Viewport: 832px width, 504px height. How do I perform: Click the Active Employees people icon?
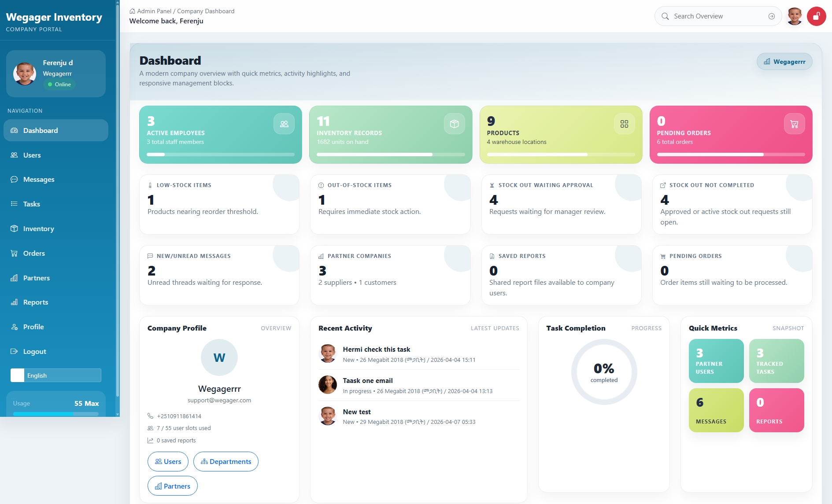point(284,124)
